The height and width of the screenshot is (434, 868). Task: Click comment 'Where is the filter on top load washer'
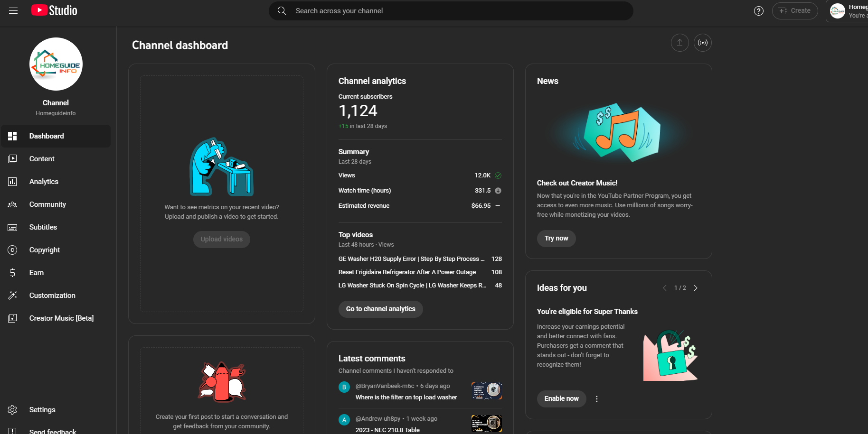(x=406, y=397)
